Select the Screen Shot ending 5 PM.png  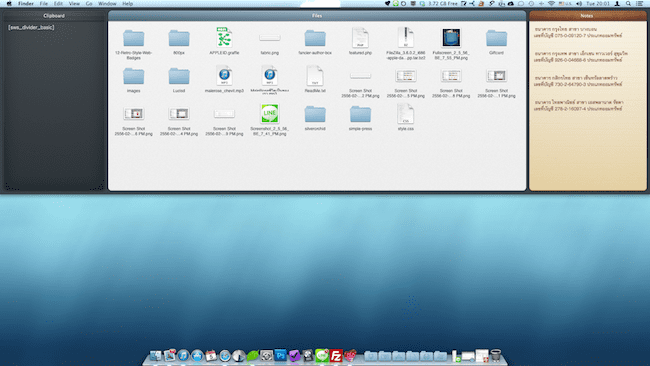click(405, 76)
